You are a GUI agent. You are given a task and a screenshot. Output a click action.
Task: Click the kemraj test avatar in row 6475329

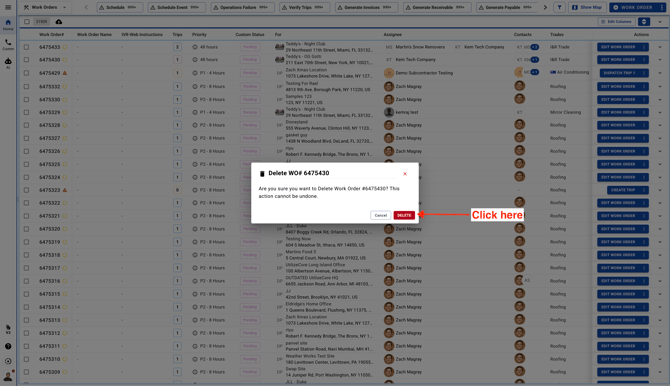388,112
